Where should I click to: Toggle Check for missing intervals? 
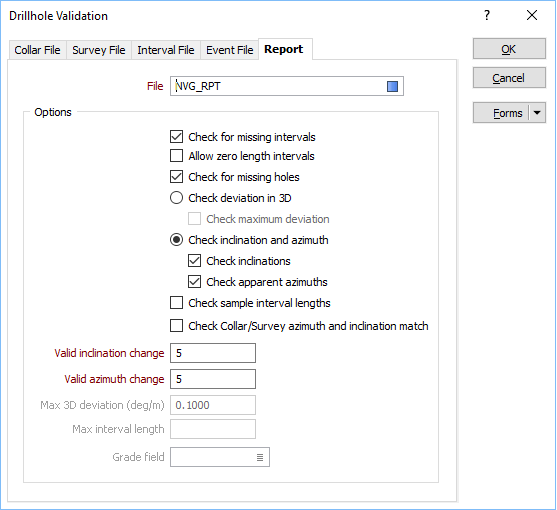pos(177,137)
